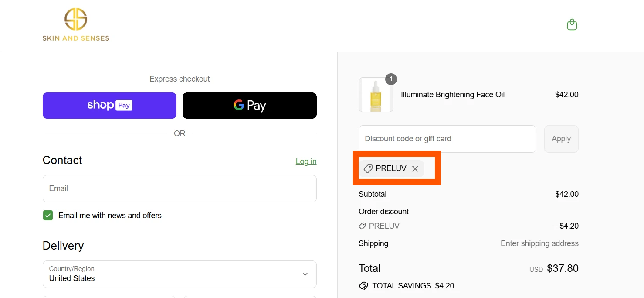Focus the Discount code or gift card field
The height and width of the screenshot is (298, 644).
click(x=447, y=139)
